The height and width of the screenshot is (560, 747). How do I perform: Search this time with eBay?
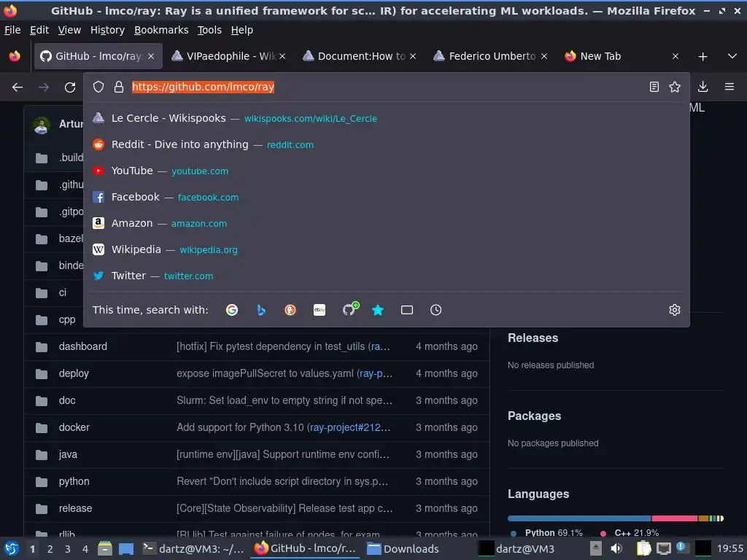pos(320,310)
